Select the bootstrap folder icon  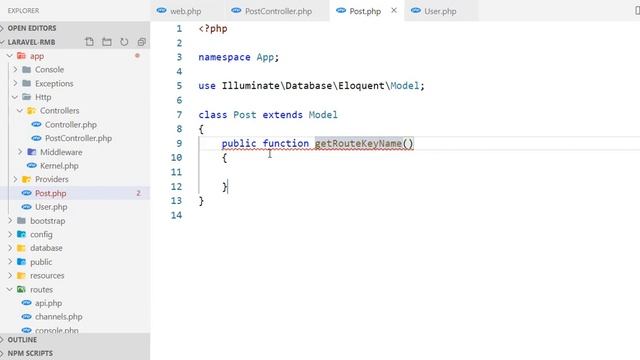coord(22,220)
